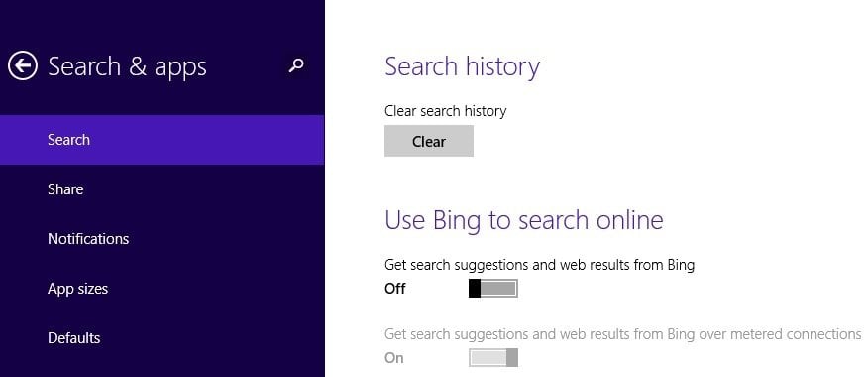This screenshot has height=377, width=868.
Task: Click the gray thumb on metered connections toggle
Action: [x=512, y=357]
